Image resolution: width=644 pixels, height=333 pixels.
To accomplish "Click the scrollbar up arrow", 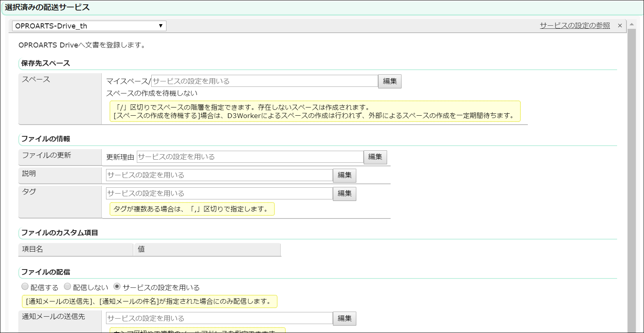I will click(x=632, y=25).
